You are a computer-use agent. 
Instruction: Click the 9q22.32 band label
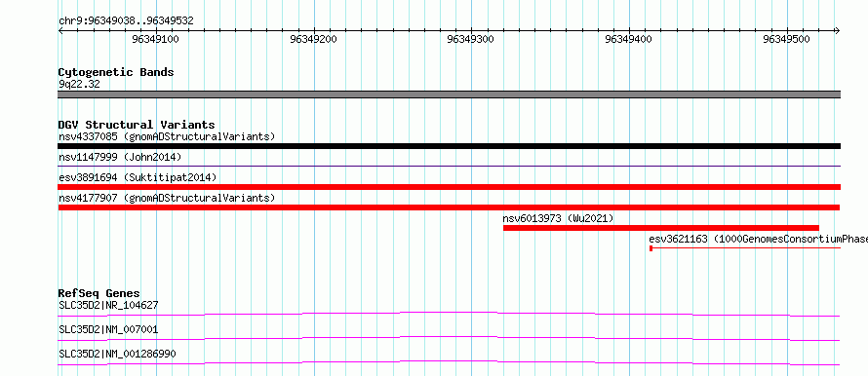point(80,85)
